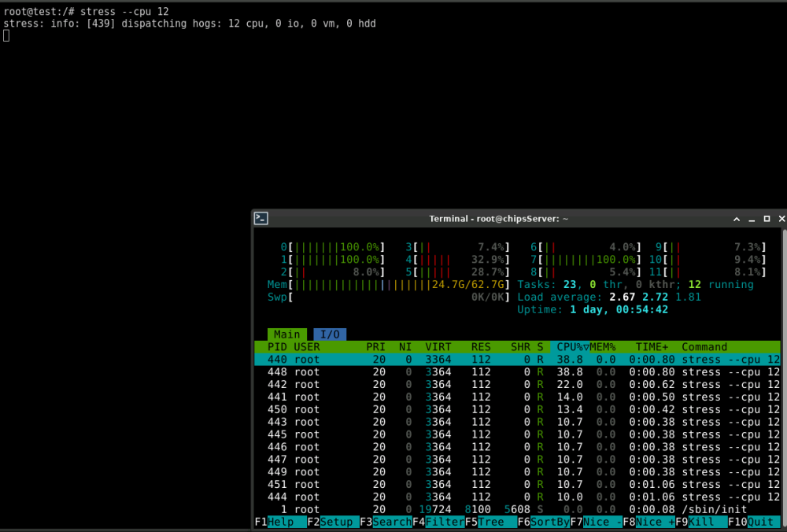Viewport: 787px width, 532px height.
Task: Click the terminal icon in the title bar
Action: (261, 218)
